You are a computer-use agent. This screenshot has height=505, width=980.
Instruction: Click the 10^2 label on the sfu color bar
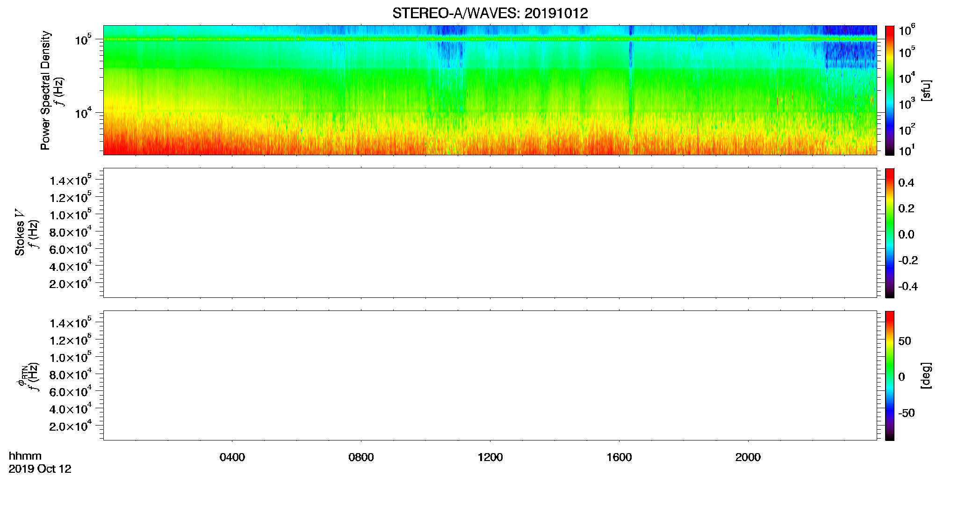pos(907,129)
